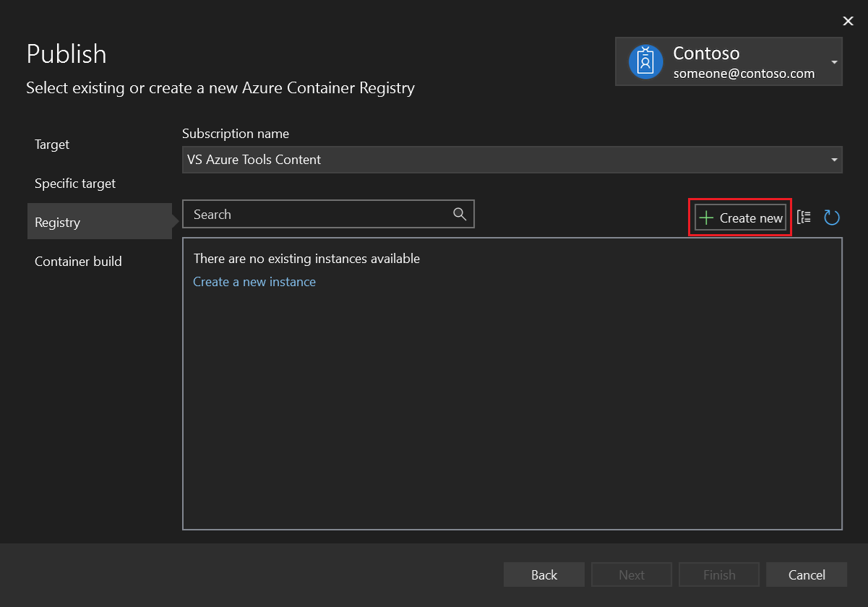Follow the Create a new instance link
The height and width of the screenshot is (607, 868).
click(x=254, y=282)
